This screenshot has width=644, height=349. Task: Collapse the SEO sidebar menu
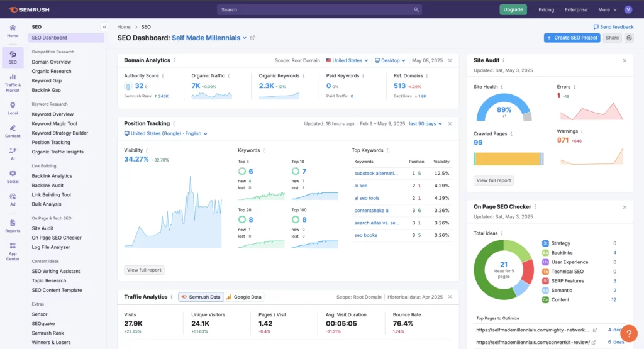104,27
